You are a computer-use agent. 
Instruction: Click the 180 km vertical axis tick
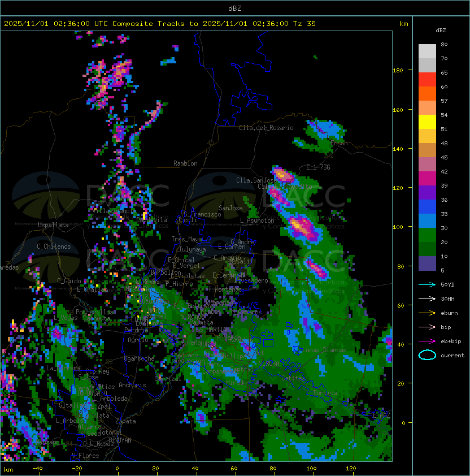pos(398,71)
